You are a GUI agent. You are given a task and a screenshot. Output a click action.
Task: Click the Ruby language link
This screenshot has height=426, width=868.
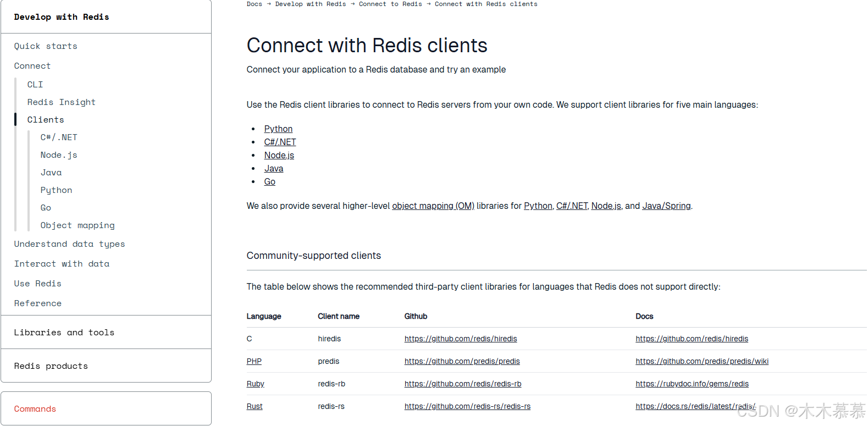pos(256,384)
